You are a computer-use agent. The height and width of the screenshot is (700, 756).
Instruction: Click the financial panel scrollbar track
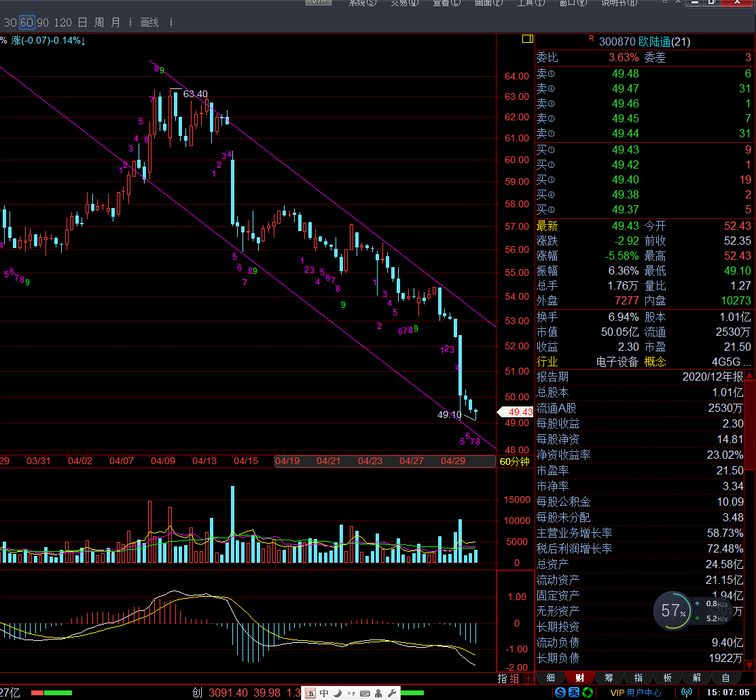pyautogui.click(x=750, y=521)
